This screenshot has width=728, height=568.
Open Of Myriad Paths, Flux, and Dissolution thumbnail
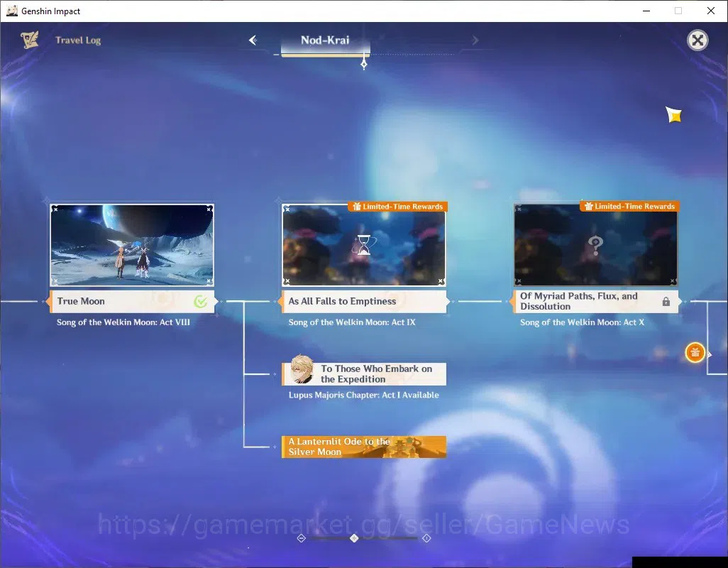[596, 245]
